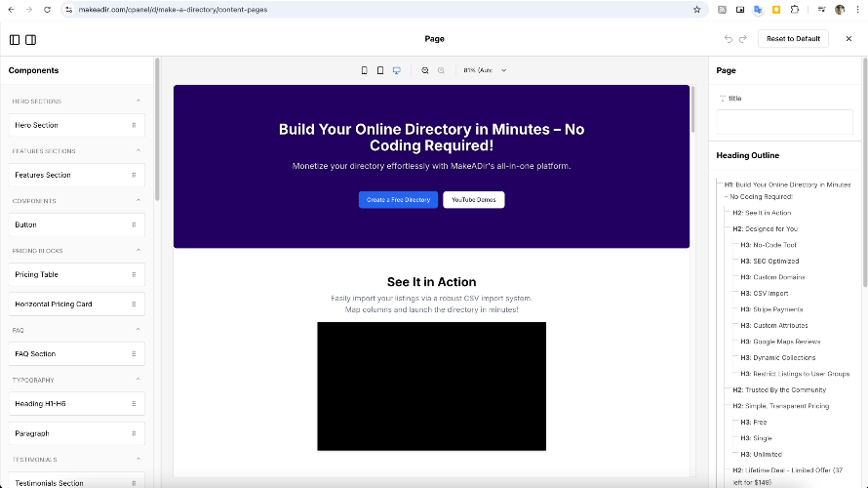Jump to H2: Simple, Transparent Pricing outline
The image size is (868, 488).
(780, 406)
